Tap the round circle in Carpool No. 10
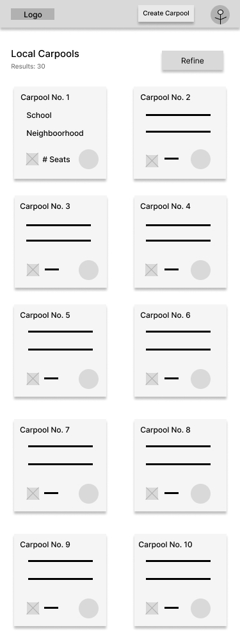Viewport: 240px width, 644px height. tap(200, 608)
